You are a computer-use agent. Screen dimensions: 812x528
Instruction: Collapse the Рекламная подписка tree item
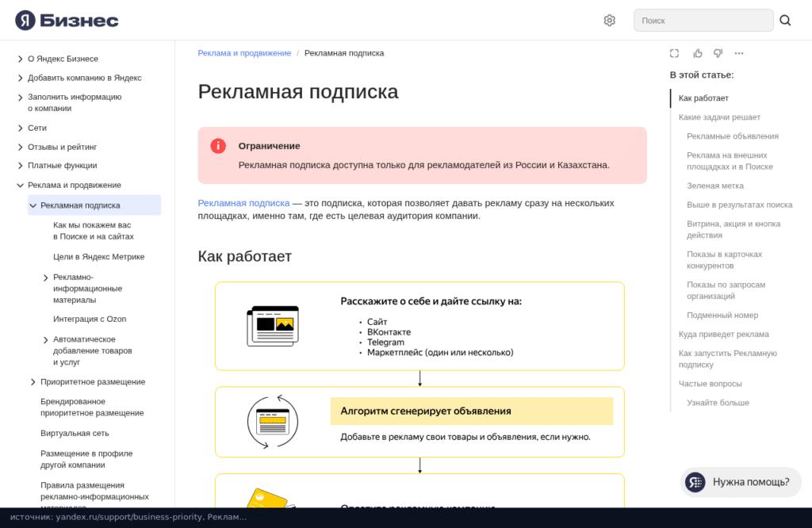pos(33,205)
